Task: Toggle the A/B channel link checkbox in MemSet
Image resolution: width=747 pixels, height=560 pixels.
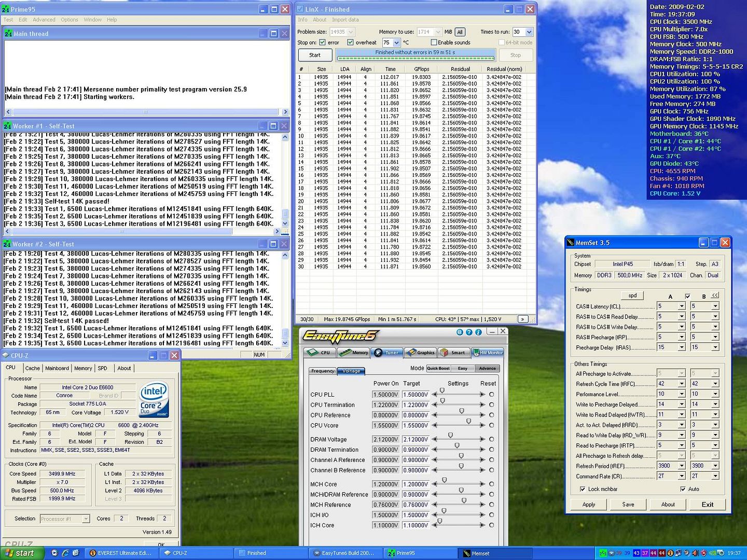Action: coord(687,296)
